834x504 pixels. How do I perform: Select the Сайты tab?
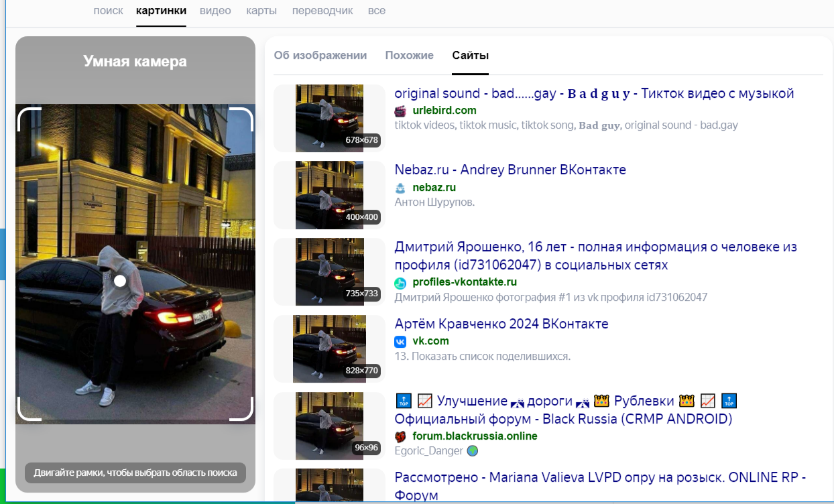coord(471,56)
